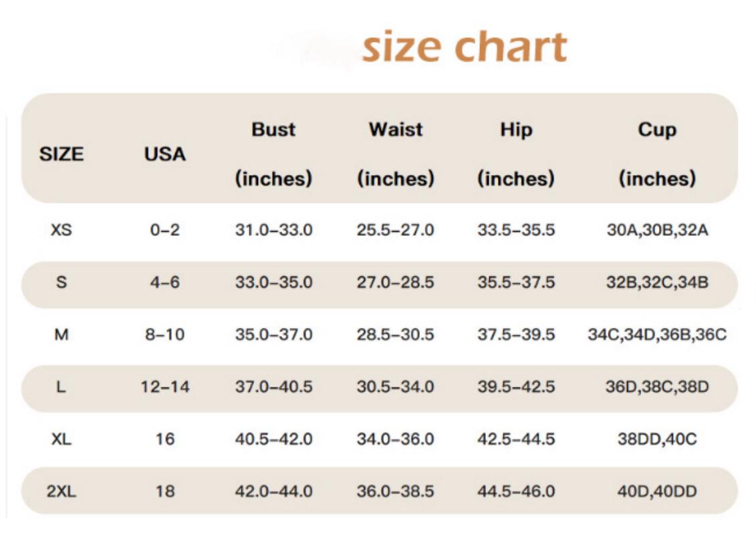Viewport: 756px width, 535px height.
Task: Select the Waist (inches) column header
Action: tap(396, 154)
